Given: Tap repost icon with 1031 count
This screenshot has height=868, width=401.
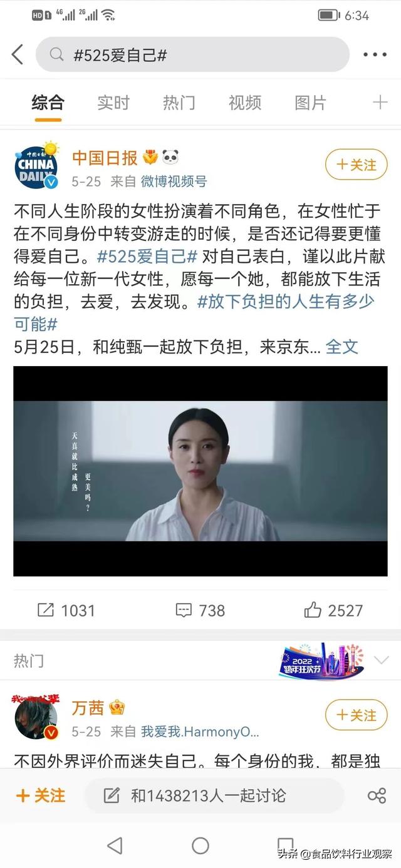Looking at the screenshot, I should point(46,610).
